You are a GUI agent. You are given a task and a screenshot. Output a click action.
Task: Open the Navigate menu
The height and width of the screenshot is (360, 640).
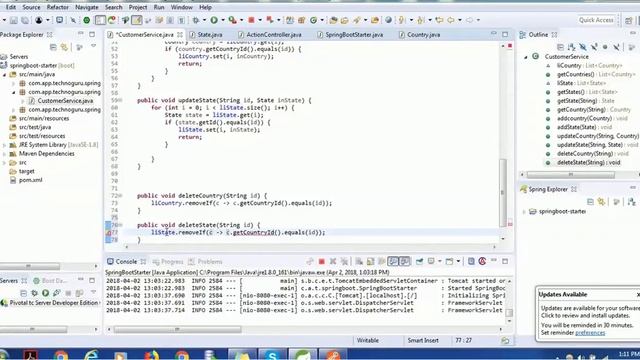click(87, 7)
